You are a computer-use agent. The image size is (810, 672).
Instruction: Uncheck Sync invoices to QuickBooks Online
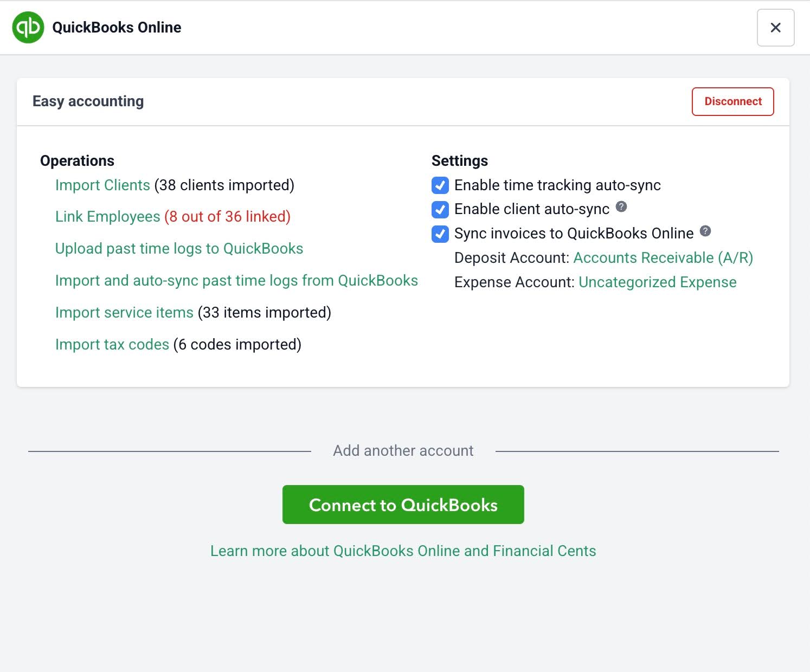coord(440,234)
